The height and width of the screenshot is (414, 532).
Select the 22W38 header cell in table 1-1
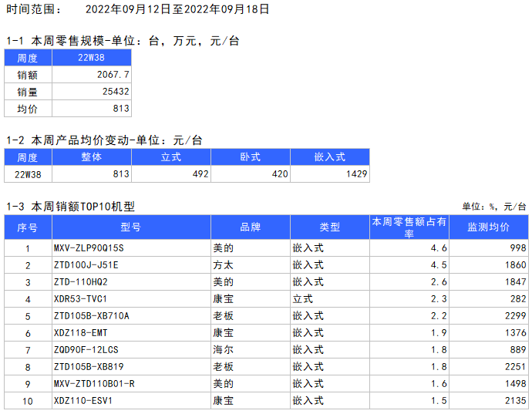click(92, 58)
